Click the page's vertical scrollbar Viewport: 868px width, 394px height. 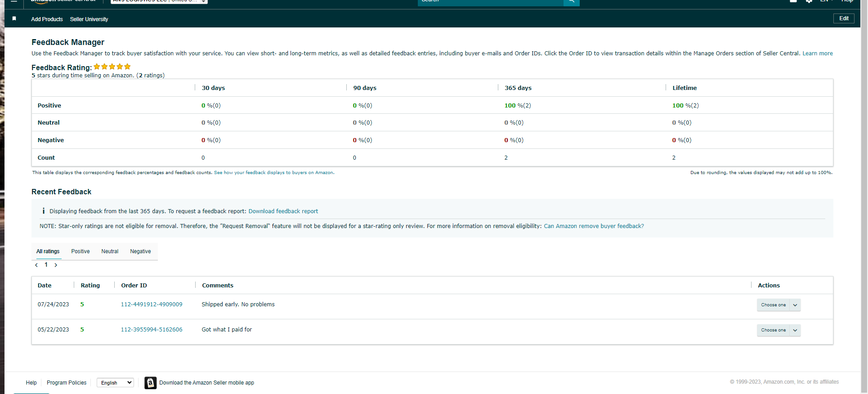coord(864,197)
